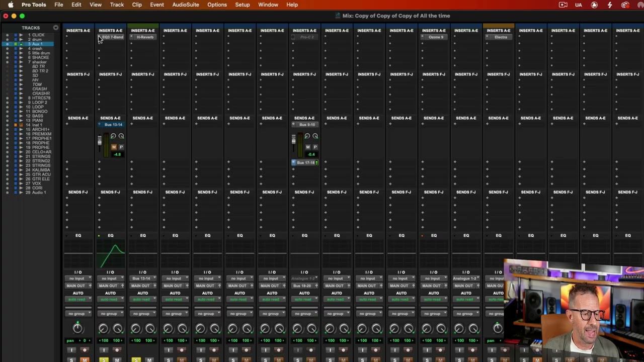Screen dimensions: 644x362
Task: Open 'no group' selector on the Bus 13-14 input strip
Action: pos(142,314)
